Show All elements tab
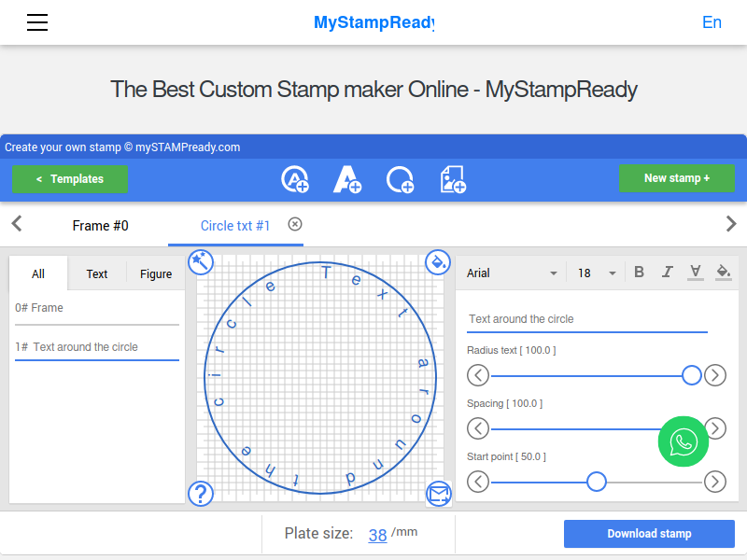The image size is (747, 560). [38, 273]
